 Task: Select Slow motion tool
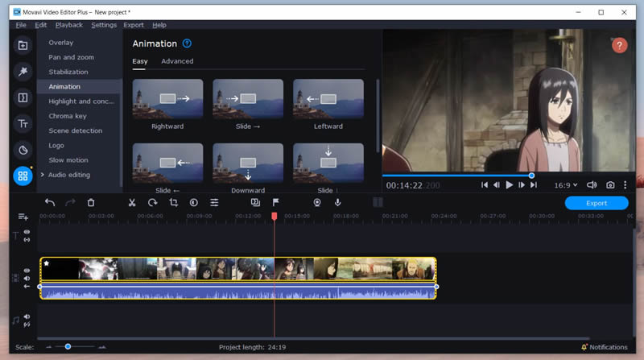tap(68, 159)
